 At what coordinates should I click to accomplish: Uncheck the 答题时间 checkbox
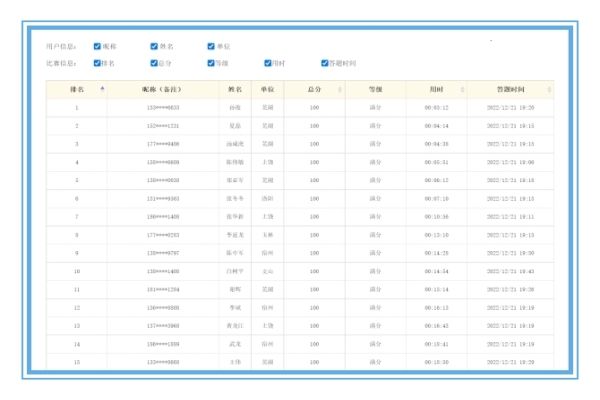[325, 63]
